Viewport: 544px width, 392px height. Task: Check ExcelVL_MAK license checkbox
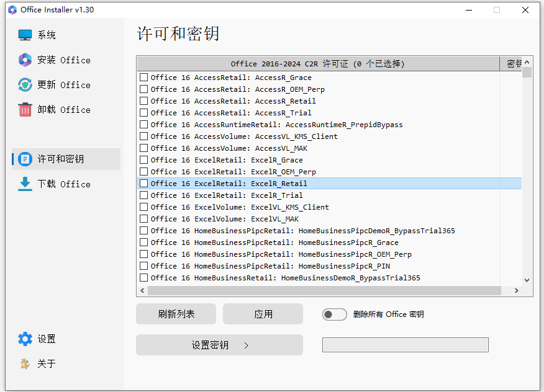pyautogui.click(x=143, y=219)
